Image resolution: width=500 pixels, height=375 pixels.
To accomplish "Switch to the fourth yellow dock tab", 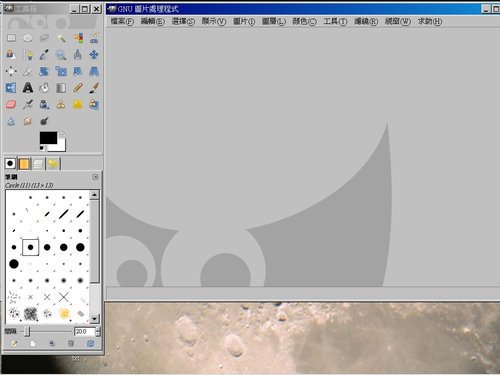I will click(53, 164).
